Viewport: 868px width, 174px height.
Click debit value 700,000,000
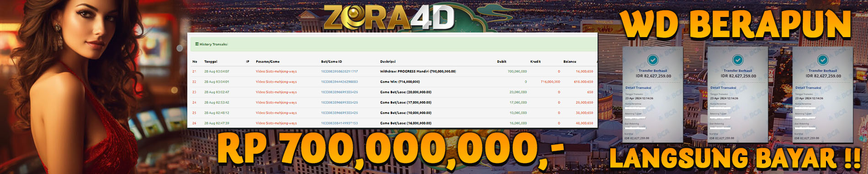[517, 71]
